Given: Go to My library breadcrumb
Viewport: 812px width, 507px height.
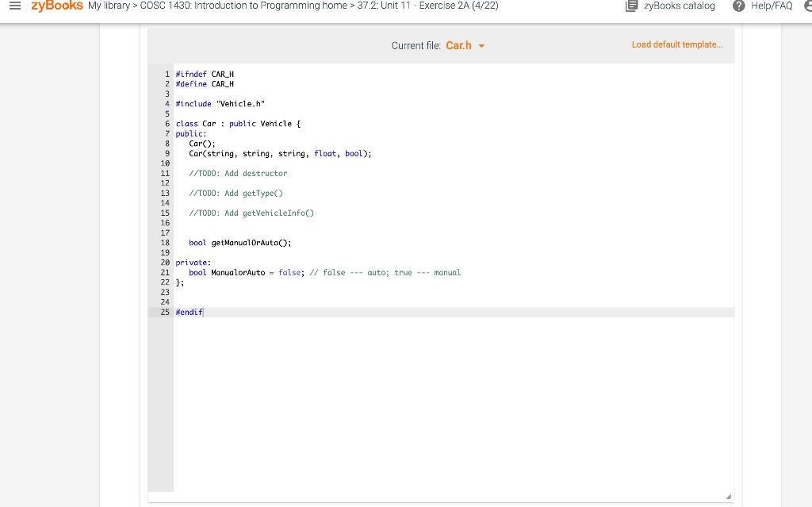Looking at the screenshot, I should pos(109,6).
